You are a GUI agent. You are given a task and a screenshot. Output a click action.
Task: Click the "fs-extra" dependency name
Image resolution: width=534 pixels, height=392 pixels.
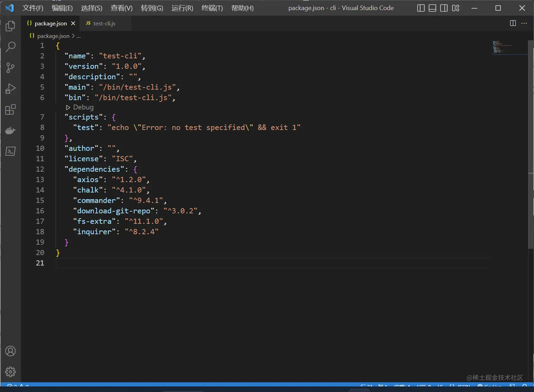[x=94, y=221]
